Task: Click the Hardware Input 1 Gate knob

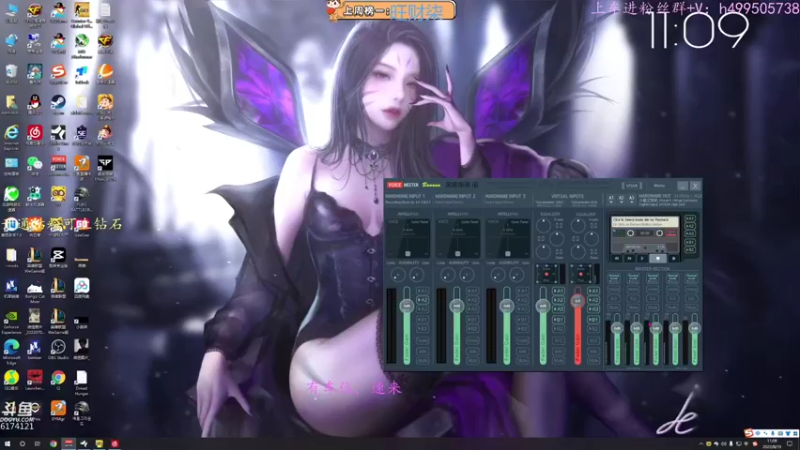Action: point(417,274)
